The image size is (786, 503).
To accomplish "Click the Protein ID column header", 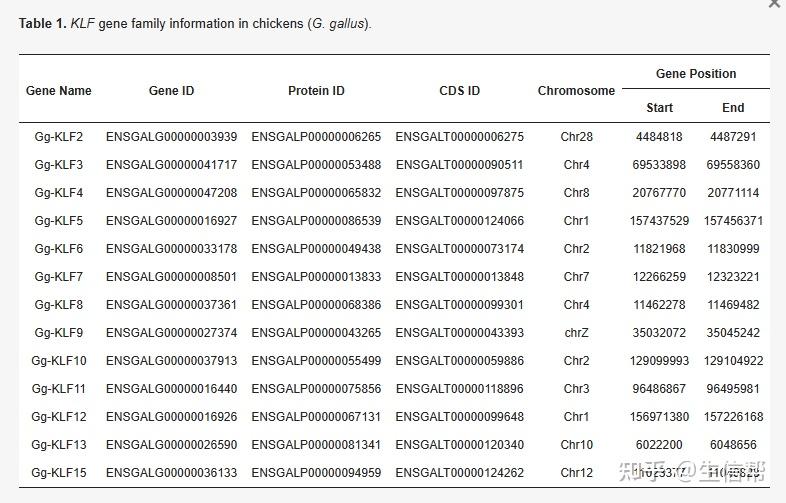I will (x=316, y=91).
